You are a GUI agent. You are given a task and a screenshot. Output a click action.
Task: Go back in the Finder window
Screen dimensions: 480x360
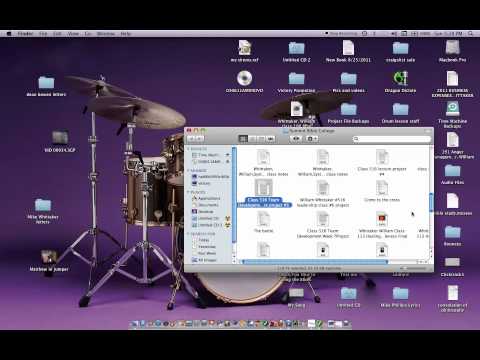(x=192, y=138)
